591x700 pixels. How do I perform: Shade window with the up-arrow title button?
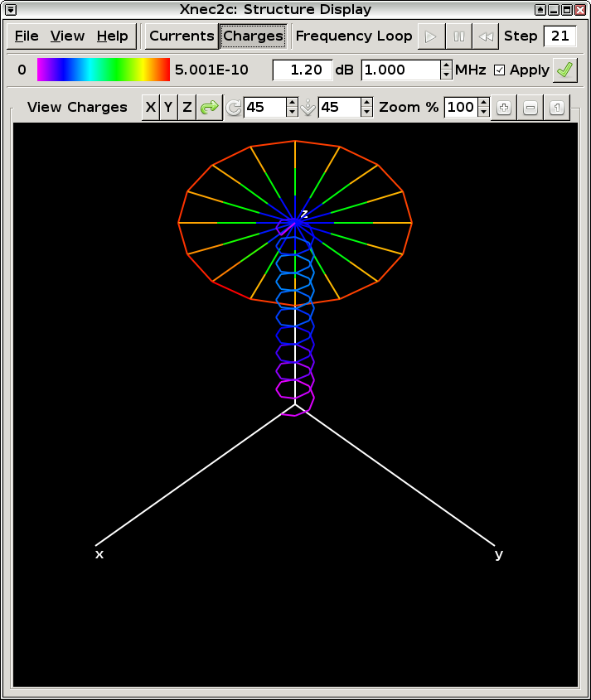pos(540,10)
